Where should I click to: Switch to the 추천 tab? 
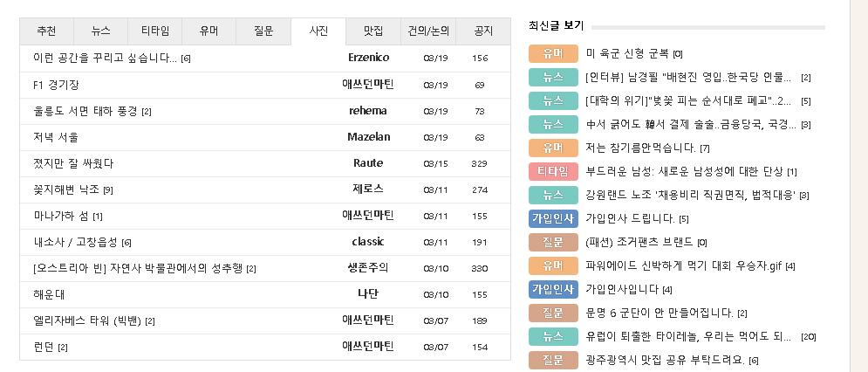pyautogui.click(x=46, y=31)
